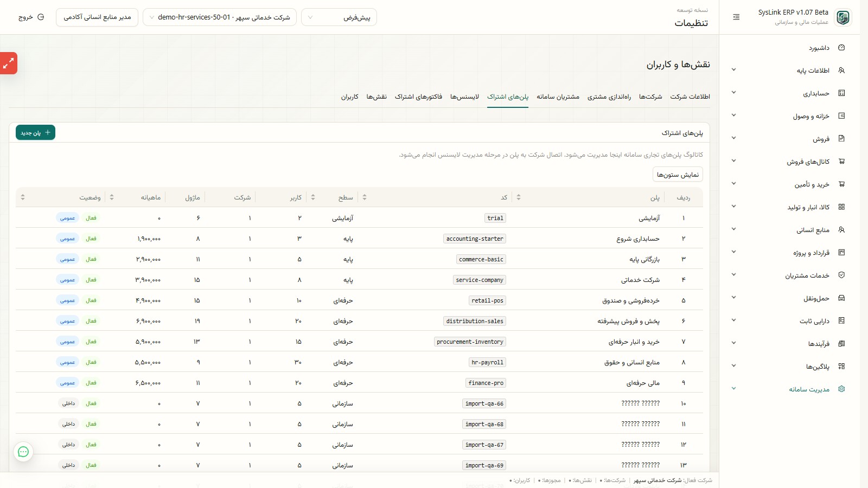The width and height of the screenshot is (868, 488).
Task: Click the distribution-sales code cell
Action: tap(475, 321)
